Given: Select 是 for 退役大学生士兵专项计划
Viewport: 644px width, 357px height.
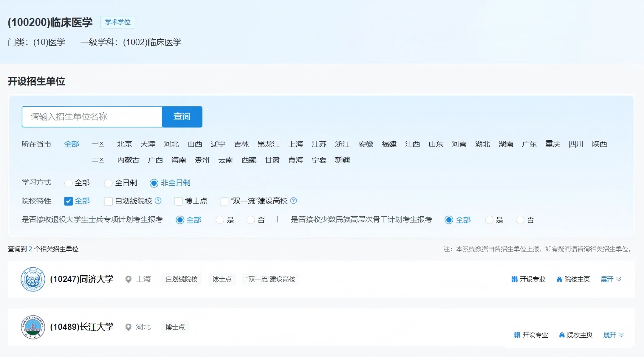Looking at the screenshot, I should 220,220.
